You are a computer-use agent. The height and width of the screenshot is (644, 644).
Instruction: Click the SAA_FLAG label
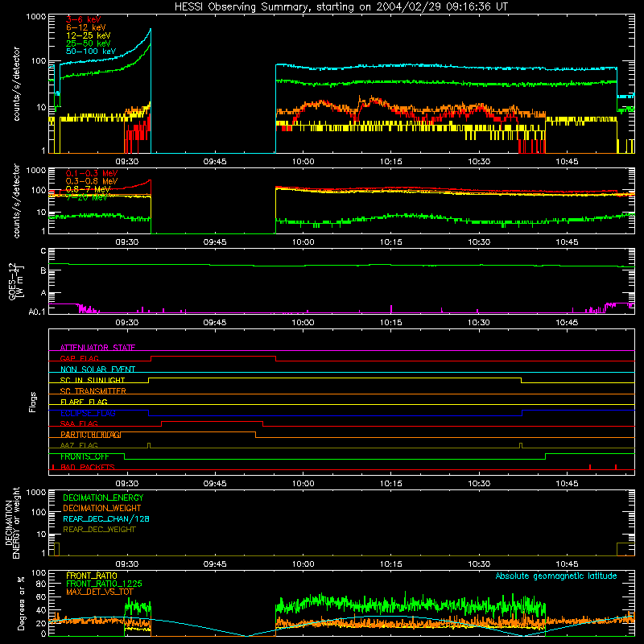pyautogui.click(x=79, y=423)
